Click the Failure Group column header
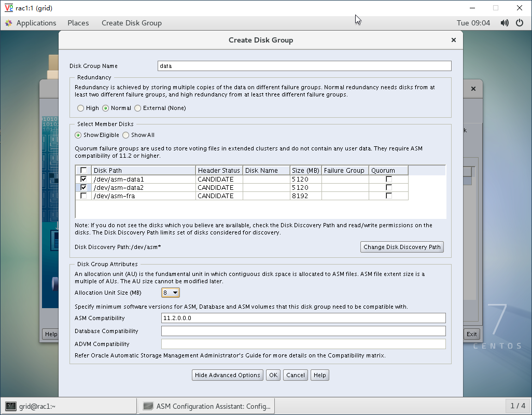 click(345, 170)
